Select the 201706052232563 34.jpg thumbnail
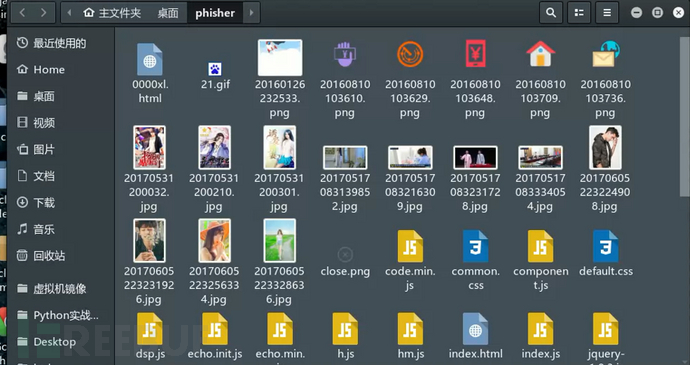Screen dimensions: 690x365 click(214, 240)
